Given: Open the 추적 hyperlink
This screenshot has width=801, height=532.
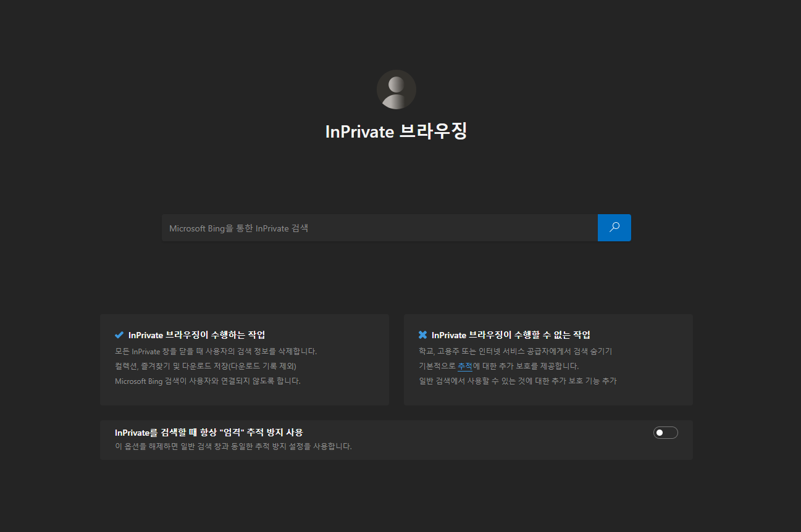Looking at the screenshot, I should (x=465, y=366).
